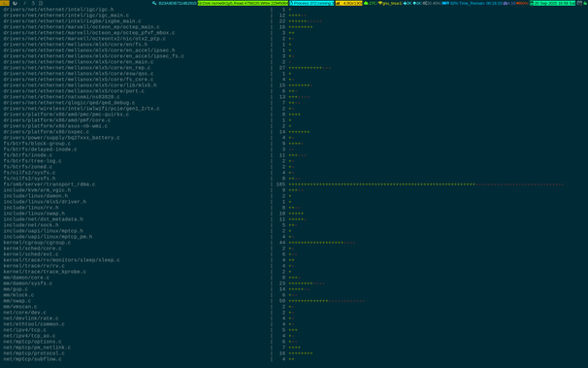Click the kernel/cgroup/cgroup.c path
This screenshot has width=588, height=368.
37,243
